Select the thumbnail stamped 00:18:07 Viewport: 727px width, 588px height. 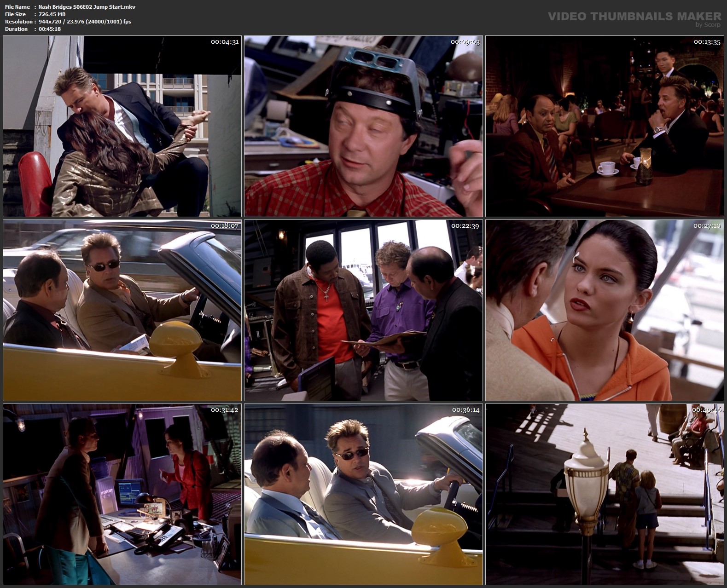122,310
